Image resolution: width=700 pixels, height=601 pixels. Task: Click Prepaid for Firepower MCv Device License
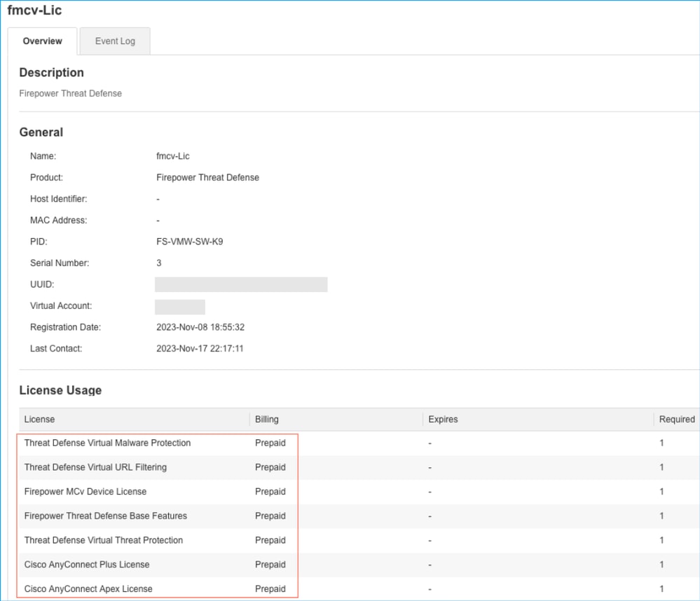point(270,492)
